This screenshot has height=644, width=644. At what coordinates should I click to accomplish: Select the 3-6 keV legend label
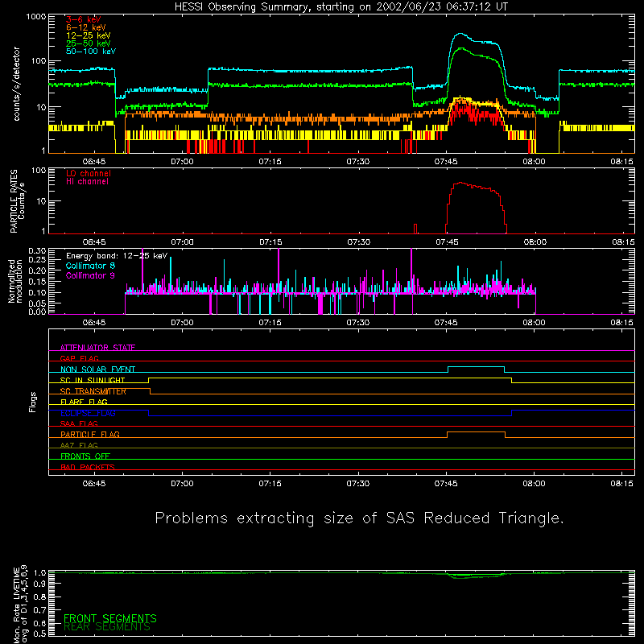point(83,19)
